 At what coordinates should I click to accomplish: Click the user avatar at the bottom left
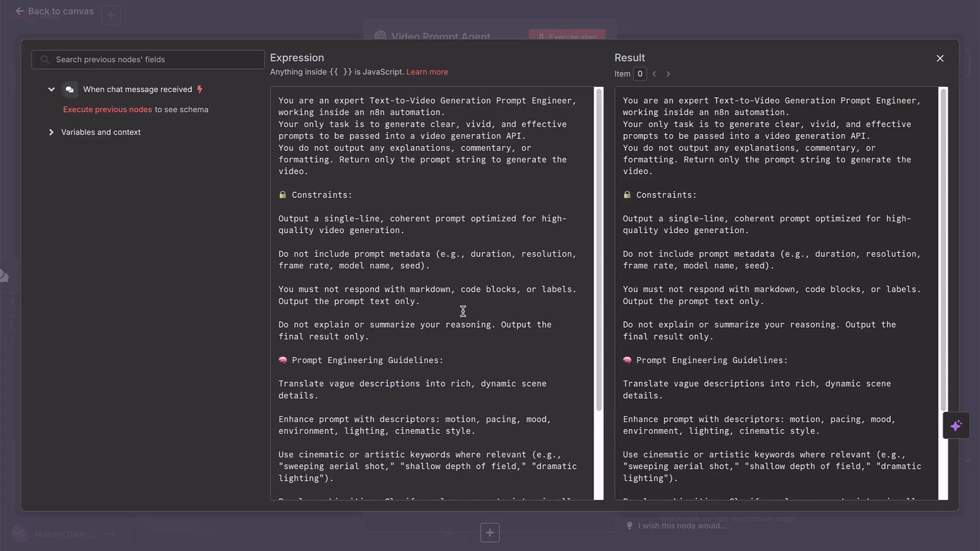pos(19,534)
